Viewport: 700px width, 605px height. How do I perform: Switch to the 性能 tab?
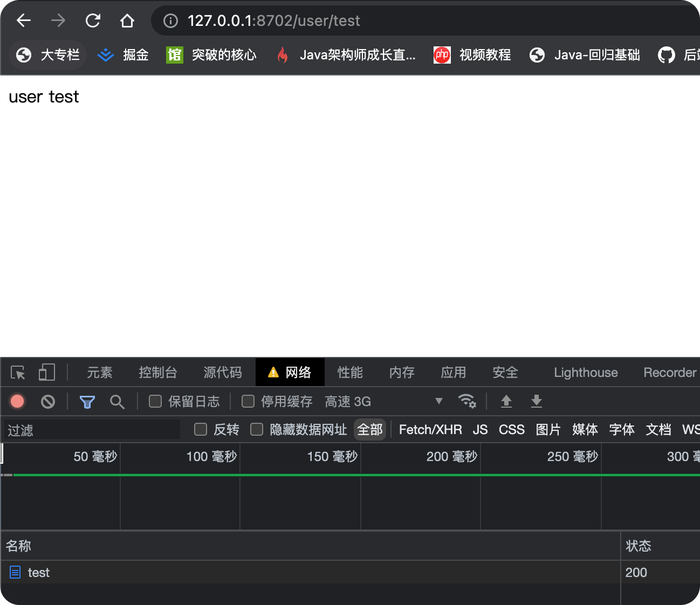(x=350, y=373)
